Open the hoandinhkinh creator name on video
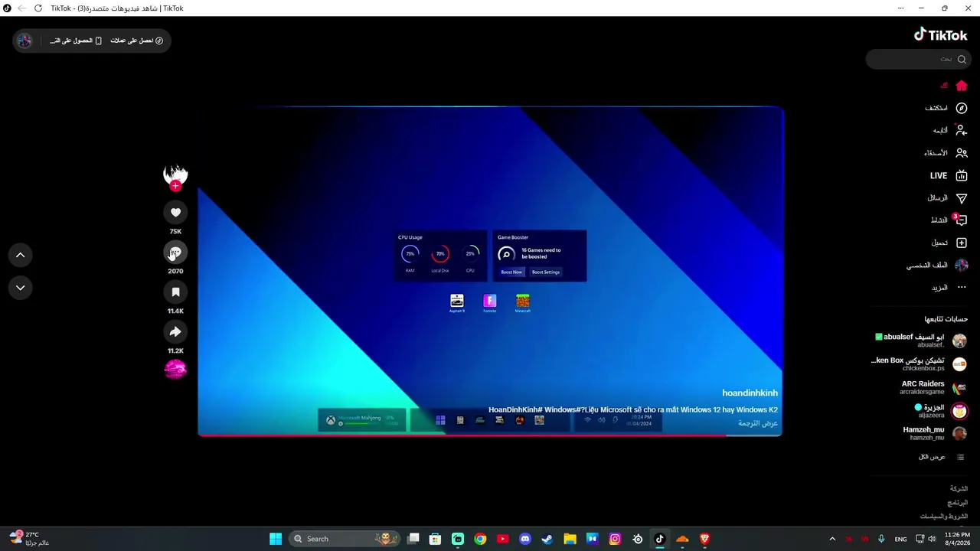 click(750, 393)
